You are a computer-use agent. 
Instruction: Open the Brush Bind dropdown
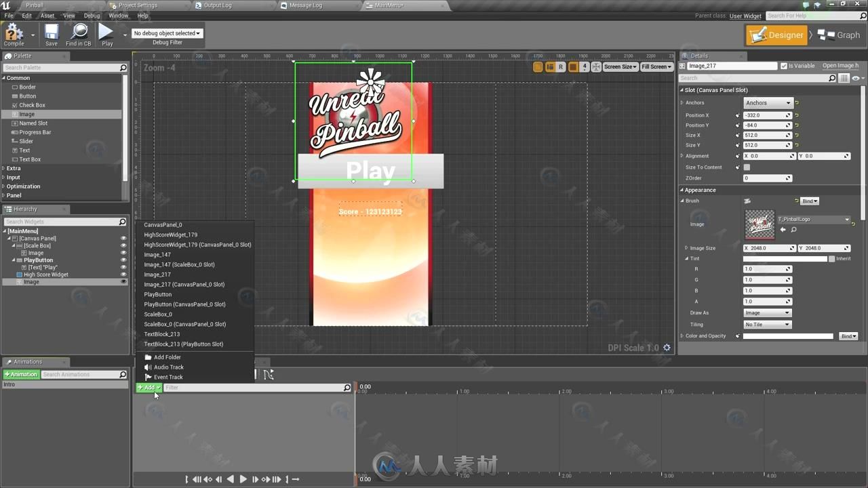tap(810, 201)
